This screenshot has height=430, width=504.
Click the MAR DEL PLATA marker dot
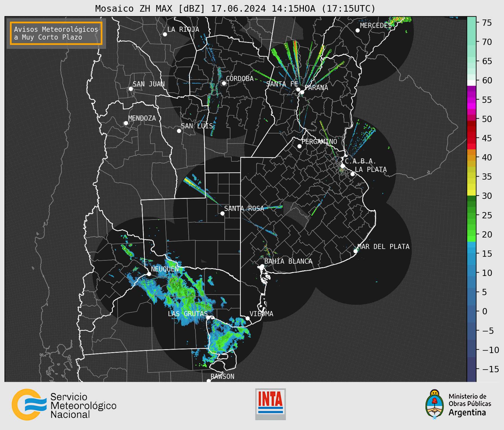point(356,251)
